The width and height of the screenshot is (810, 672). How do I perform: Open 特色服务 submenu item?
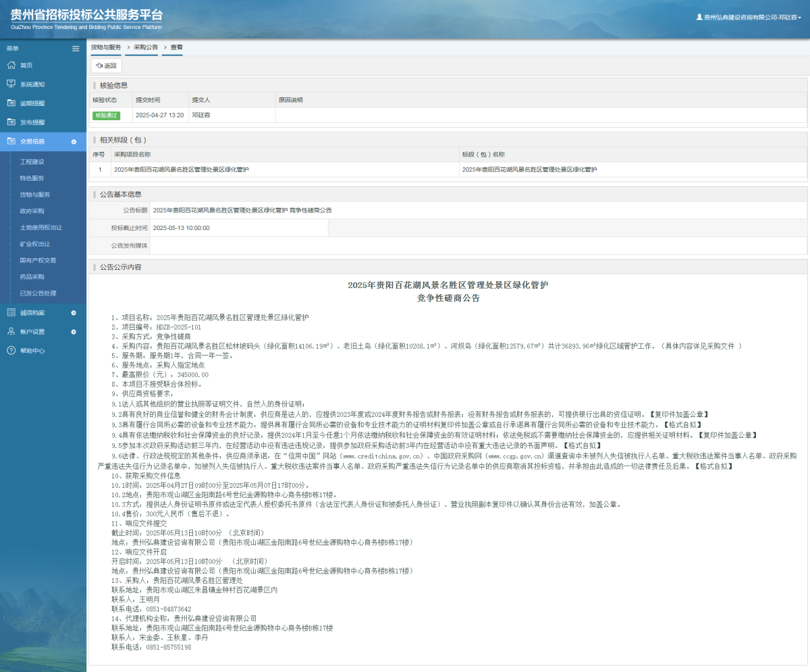coord(32,178)
